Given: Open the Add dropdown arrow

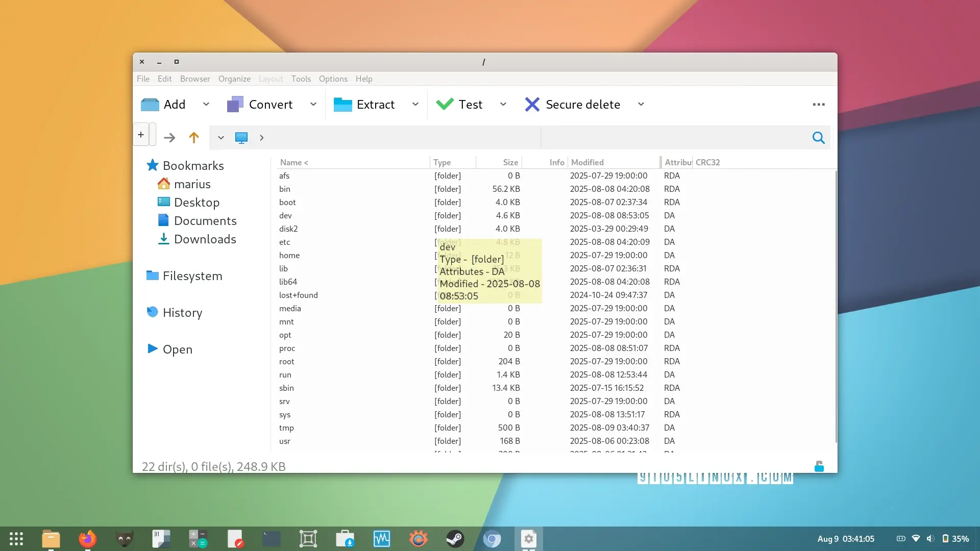Looking at the screenshot, I should pos(206,105).
